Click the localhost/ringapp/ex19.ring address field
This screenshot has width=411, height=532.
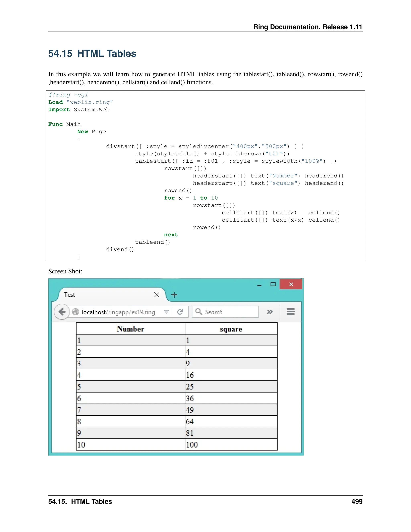click(x=118, y=312)
